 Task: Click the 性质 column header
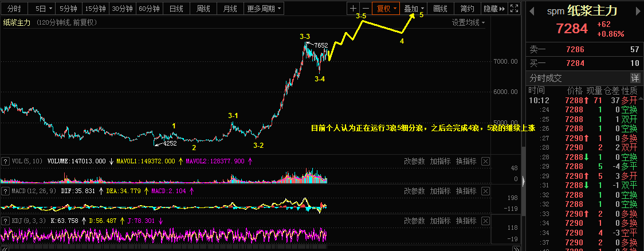pyautogui.click(x=630, y=91)
